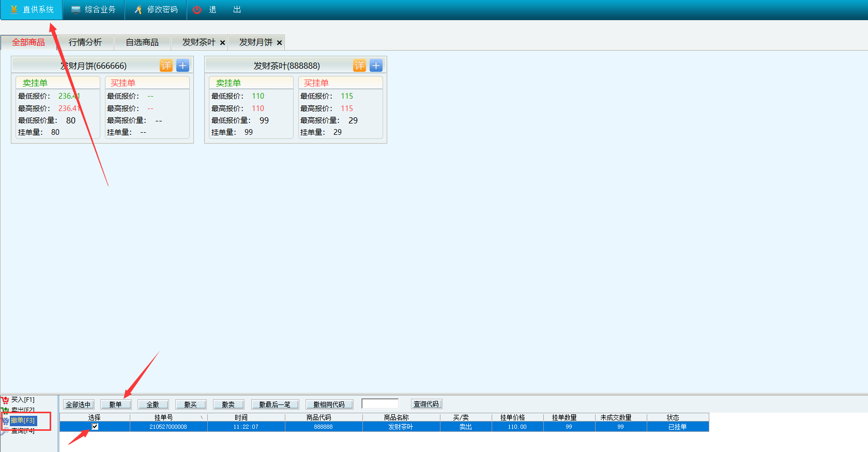Select 卖出[F2] in the side panel
Viewport: 868px width, 452px height.
pyautogui.click(x=23, y=410)
